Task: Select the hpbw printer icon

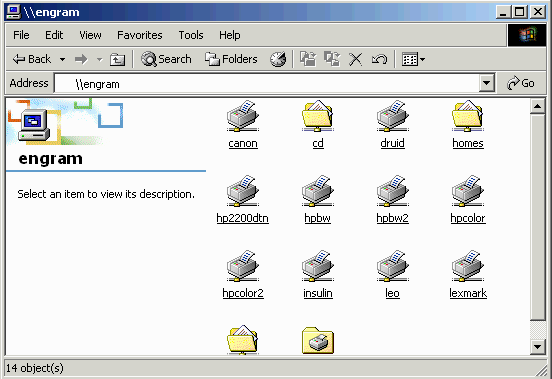Action: point(318,191)
